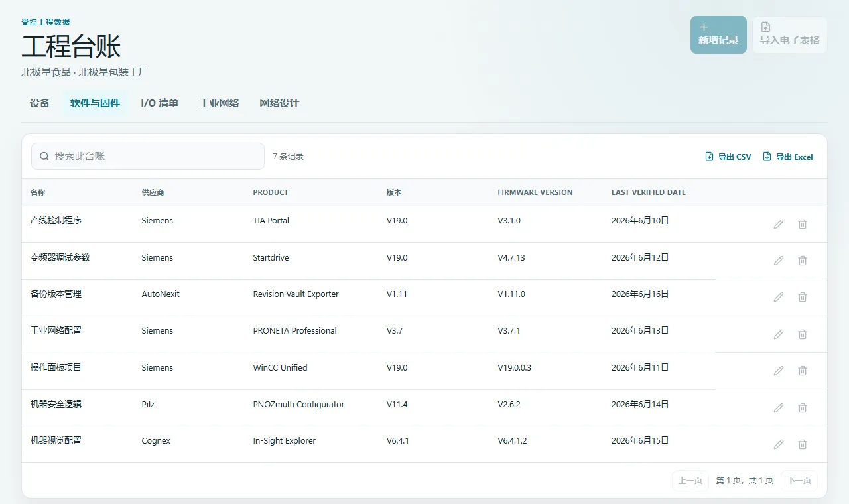Screen dimensions: 849x504
Task: Click the Cognex supplier cell
Action: click(156, 440)
